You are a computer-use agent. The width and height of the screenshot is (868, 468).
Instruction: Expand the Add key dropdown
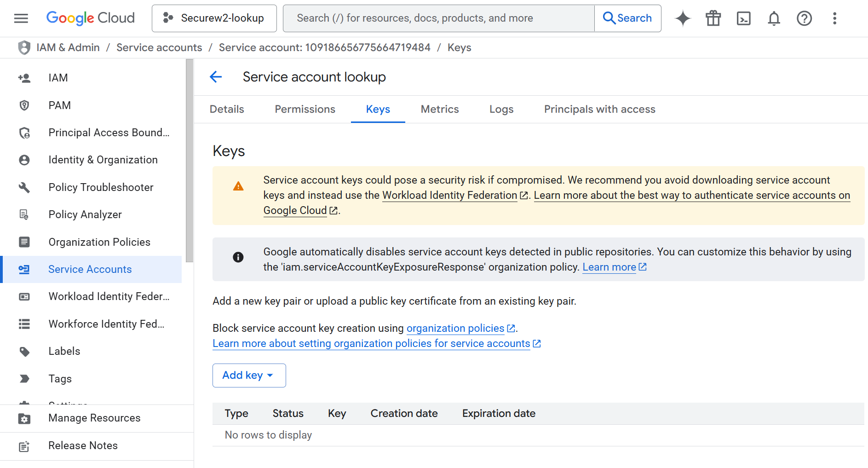coord(249,376)
